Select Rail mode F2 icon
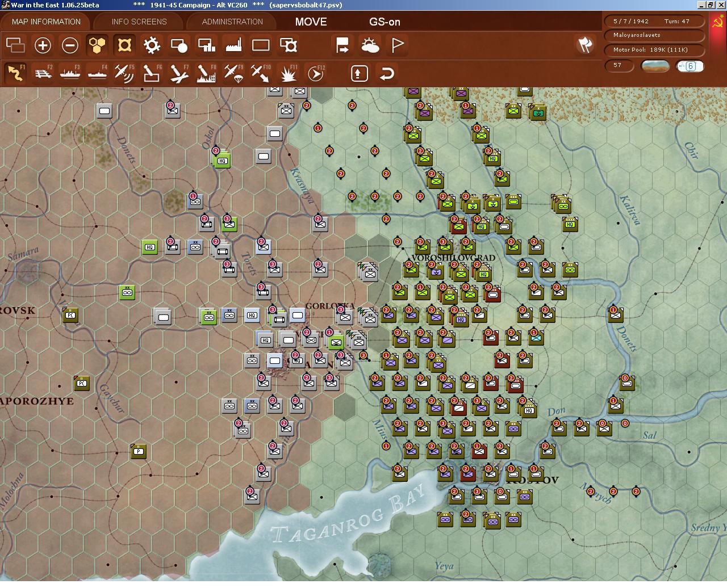 (43, 73)
